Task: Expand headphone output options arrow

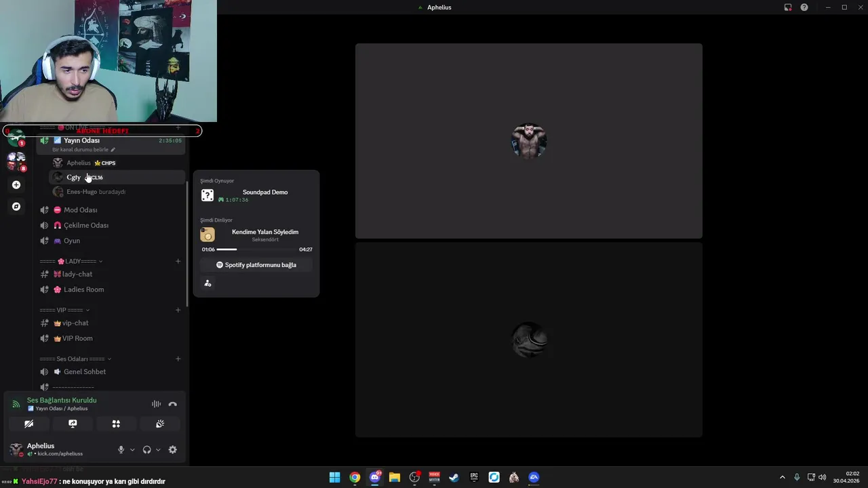Action: [x=158, y=449]
